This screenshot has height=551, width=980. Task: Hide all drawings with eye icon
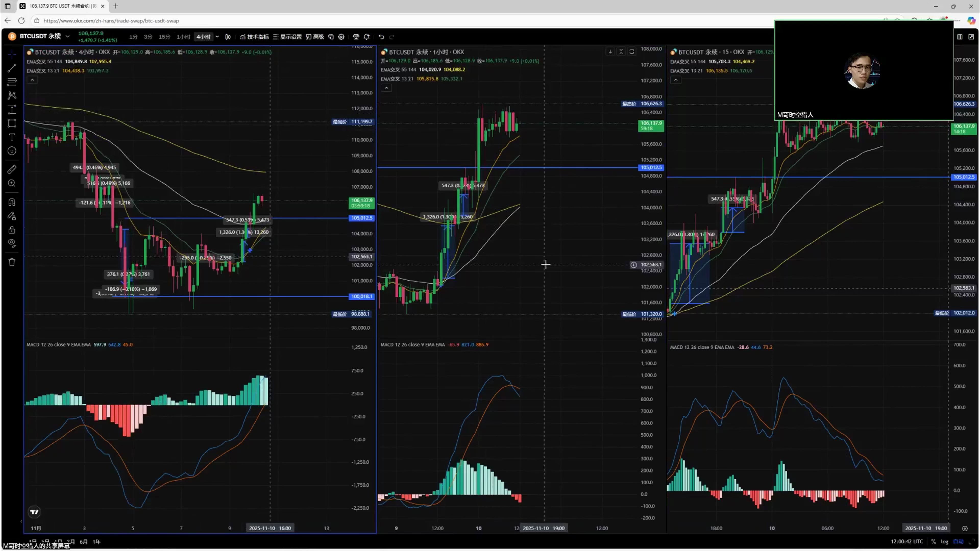[x=12, y=243]
